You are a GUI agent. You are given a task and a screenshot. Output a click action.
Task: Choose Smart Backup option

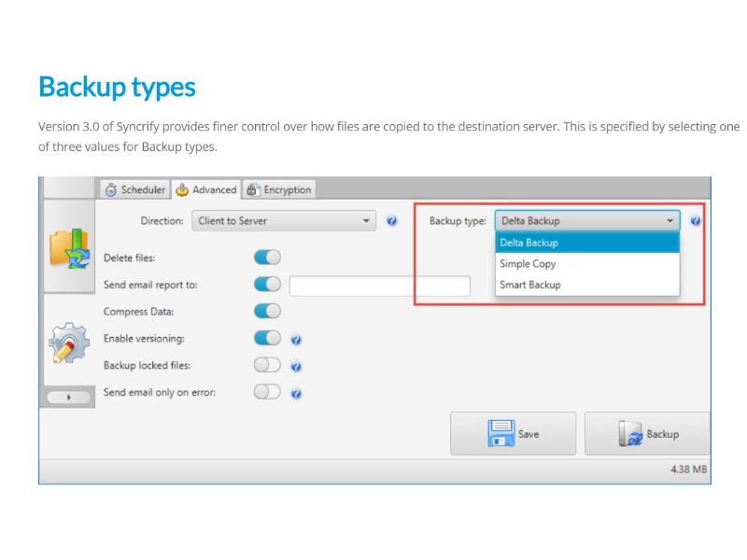[x=587, y=285]
